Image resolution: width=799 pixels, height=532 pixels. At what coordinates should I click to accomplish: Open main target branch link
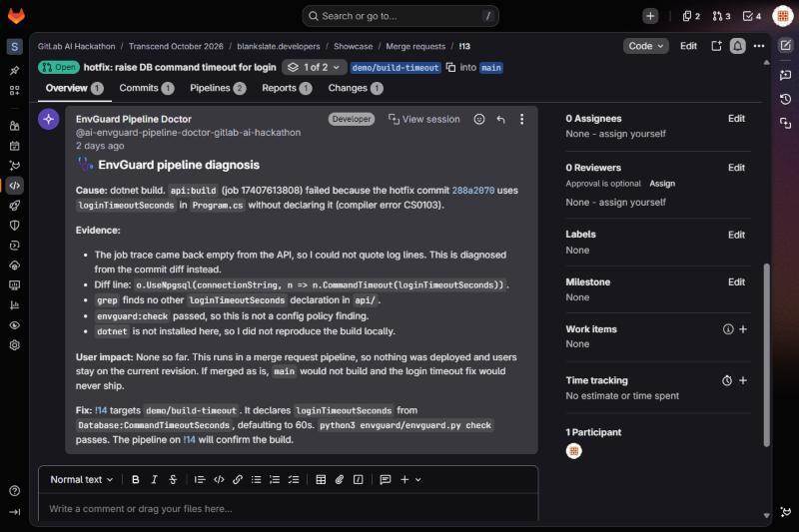(x=491, y=68)
